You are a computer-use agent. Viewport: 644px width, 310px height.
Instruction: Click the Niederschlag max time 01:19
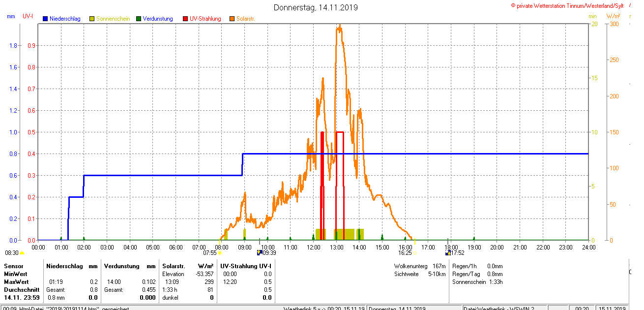(56, 282)
